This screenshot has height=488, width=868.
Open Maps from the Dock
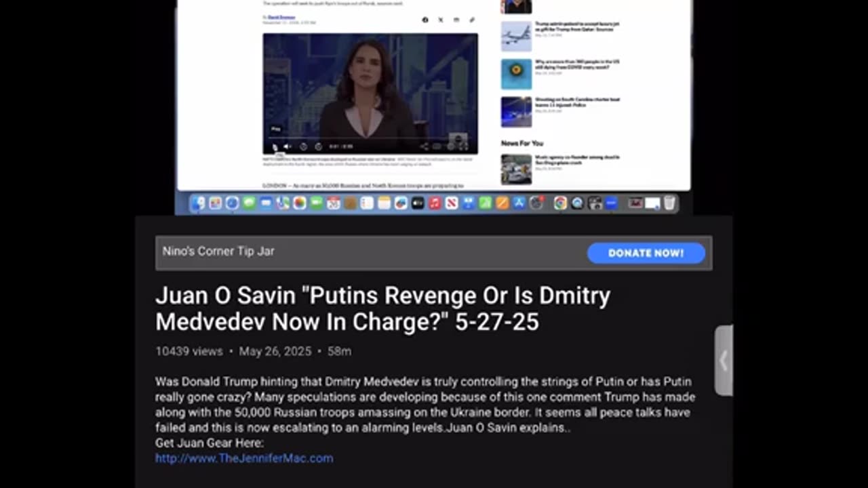click(x=283, y=203)
